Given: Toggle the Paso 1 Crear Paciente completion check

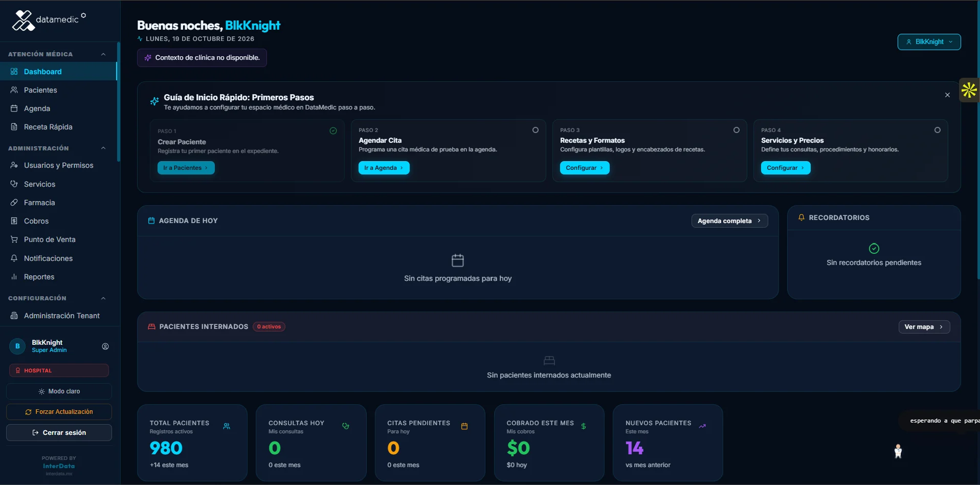Looking at the screenshot, I should (x=333, y=131).
